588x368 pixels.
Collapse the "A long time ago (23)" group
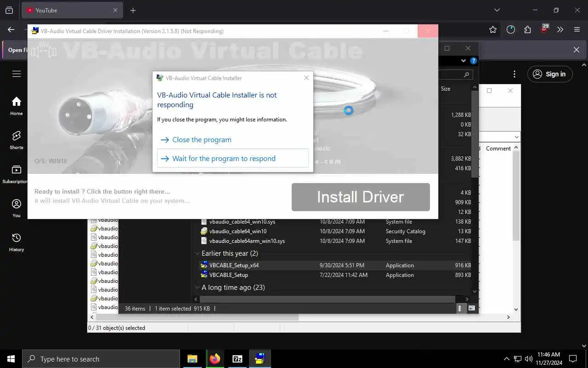point(198,287)
